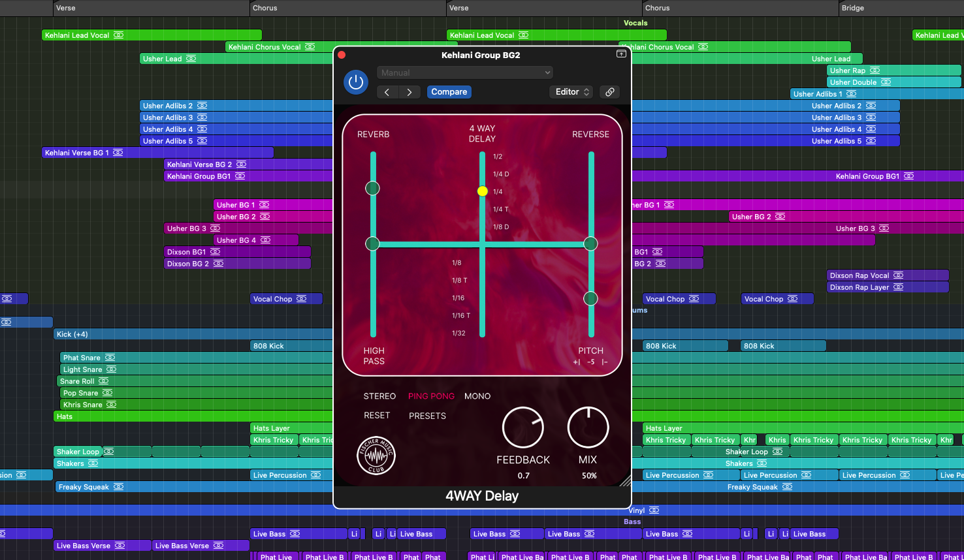This screenshot has height=560, width=964.
Task: Click the feedback value 0.7
Action: coord(524,476)
